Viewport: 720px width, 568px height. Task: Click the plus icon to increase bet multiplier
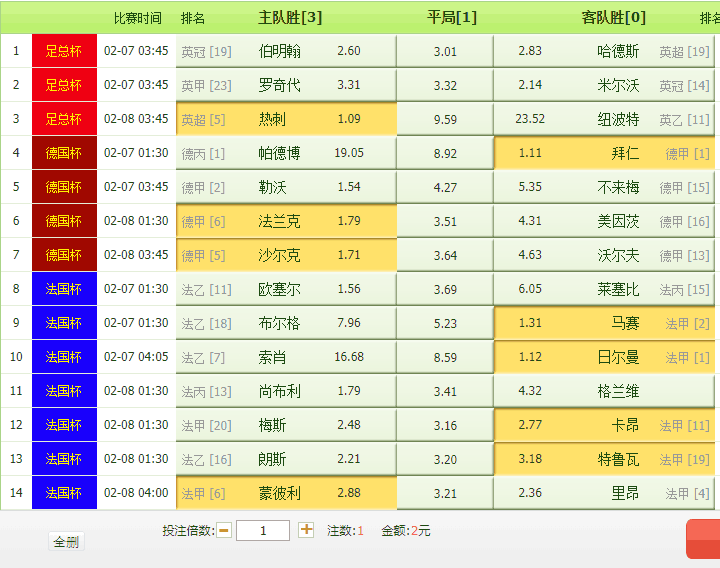(x=306, y=530)
